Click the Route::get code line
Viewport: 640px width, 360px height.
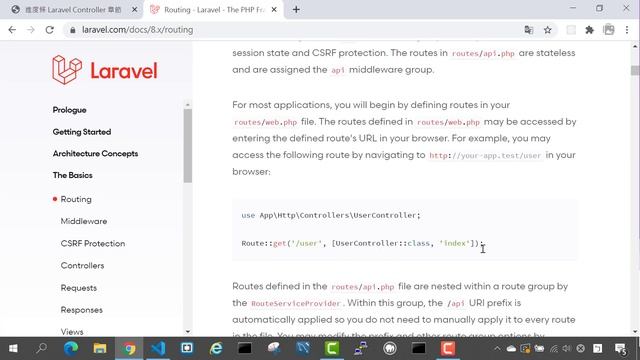(x=362, y=243)
